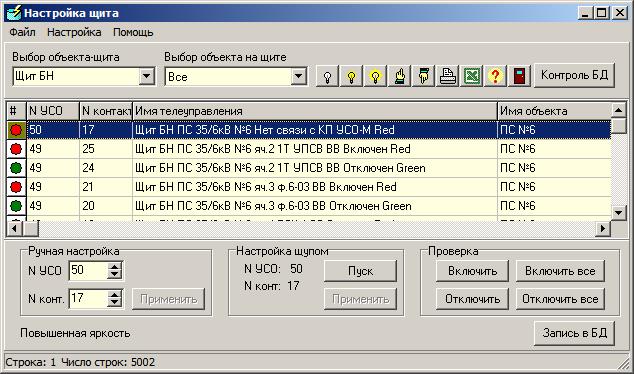
Task: Click the N УСО input field
Action: tap(89, 270)
